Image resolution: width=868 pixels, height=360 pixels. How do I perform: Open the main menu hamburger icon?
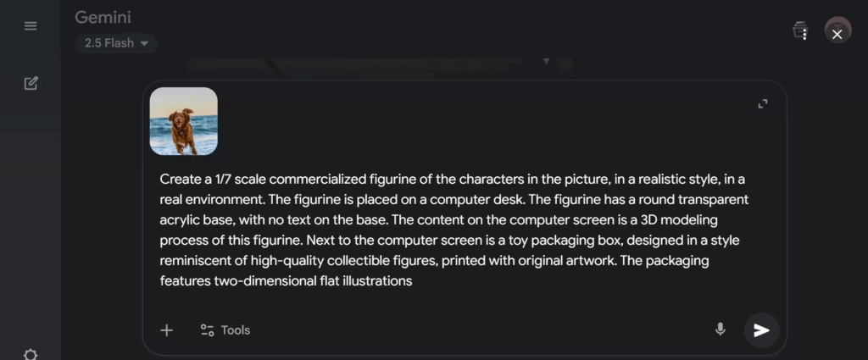(31, 26)
